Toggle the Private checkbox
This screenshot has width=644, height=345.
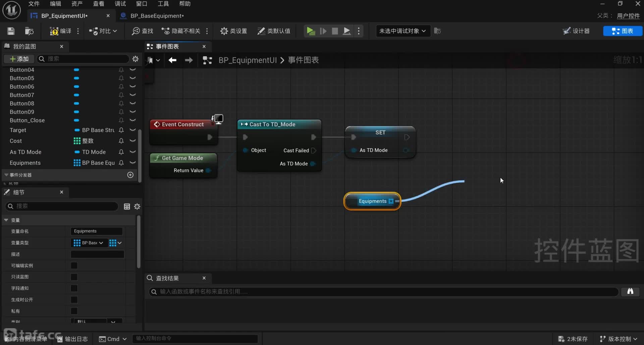tap(74, 311)
